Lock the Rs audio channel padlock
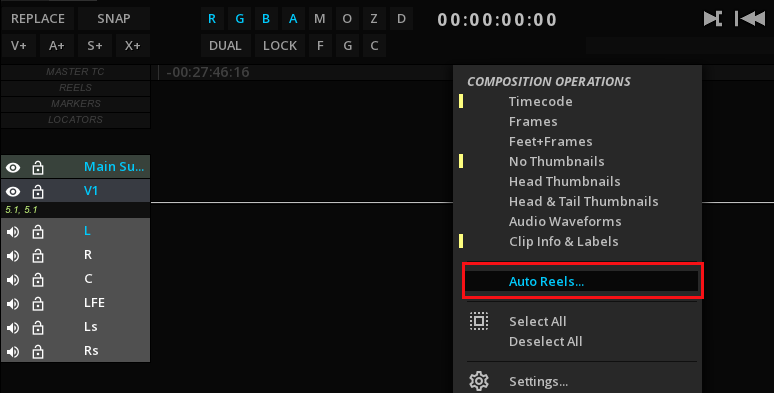The image size is (774, 393). pyautogui.click(x=38, y=352)
